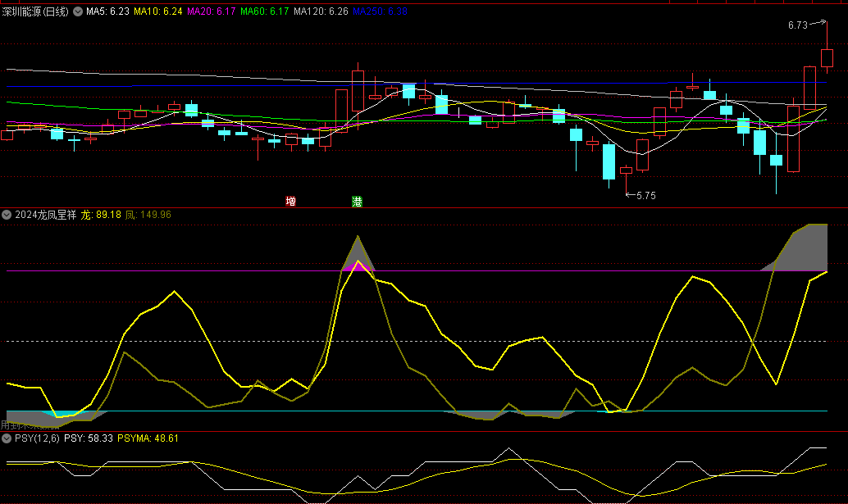
Task: Select the MA5: 6.23 legend label
Action: coord(108,11)
